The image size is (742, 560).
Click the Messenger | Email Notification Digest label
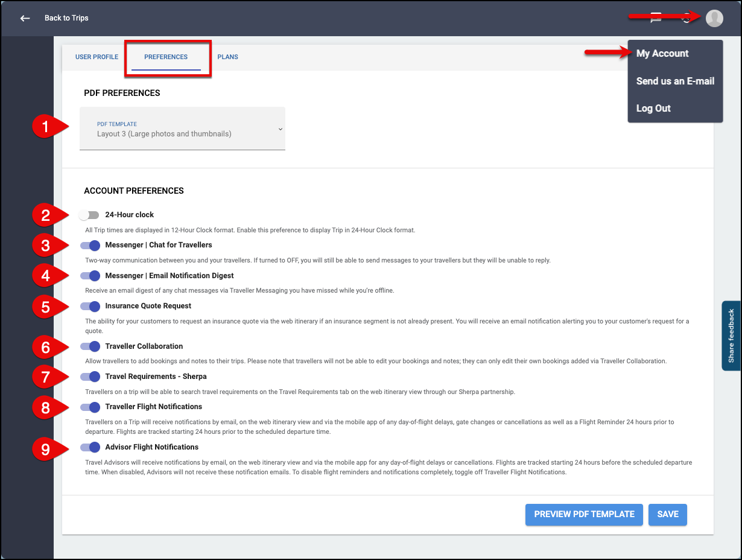pyautogui.click(x=170, y=276)
